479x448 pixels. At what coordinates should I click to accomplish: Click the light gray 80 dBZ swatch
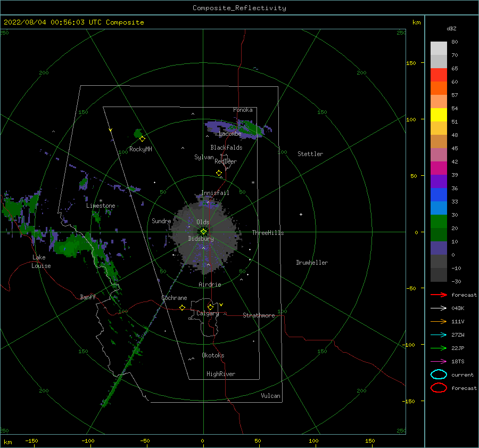(x=439, y=48)
